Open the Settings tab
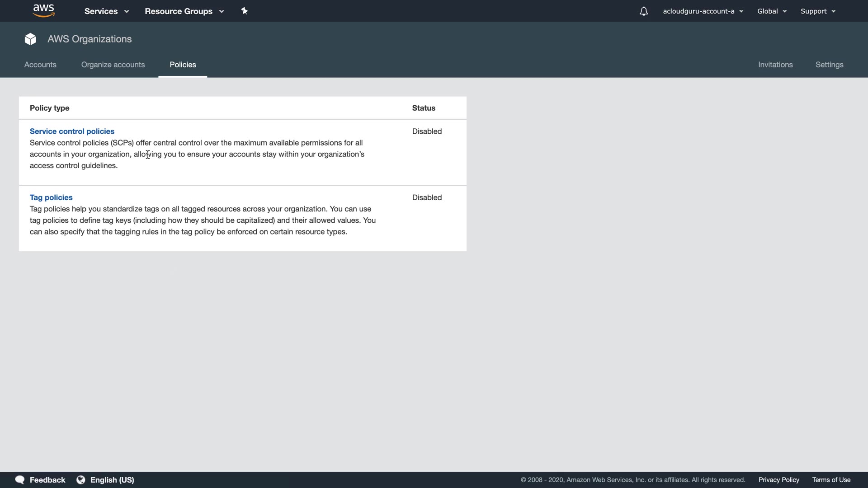 point(829,65)
